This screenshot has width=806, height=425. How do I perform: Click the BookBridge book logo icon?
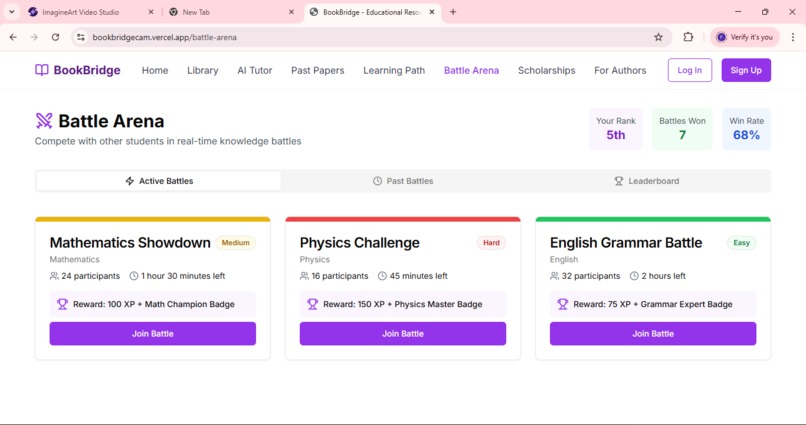(42, 70)
